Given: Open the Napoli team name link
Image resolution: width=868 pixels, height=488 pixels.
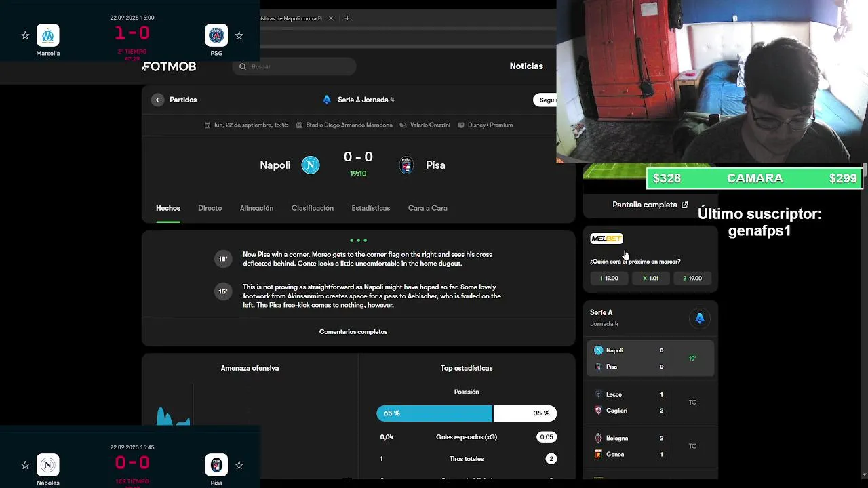Looking at the screenshot, I should pyautogui.click(x=275, y=165).
